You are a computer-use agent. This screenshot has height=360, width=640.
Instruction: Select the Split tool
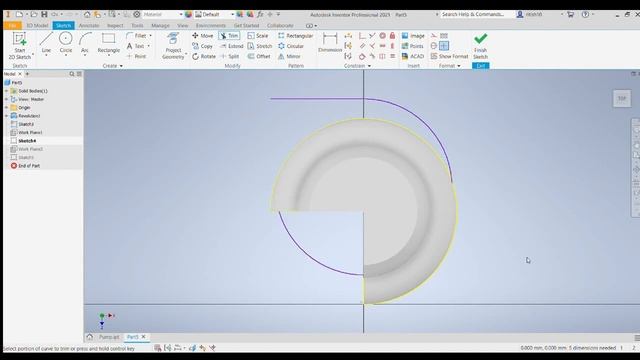click(x=229, y=56)
